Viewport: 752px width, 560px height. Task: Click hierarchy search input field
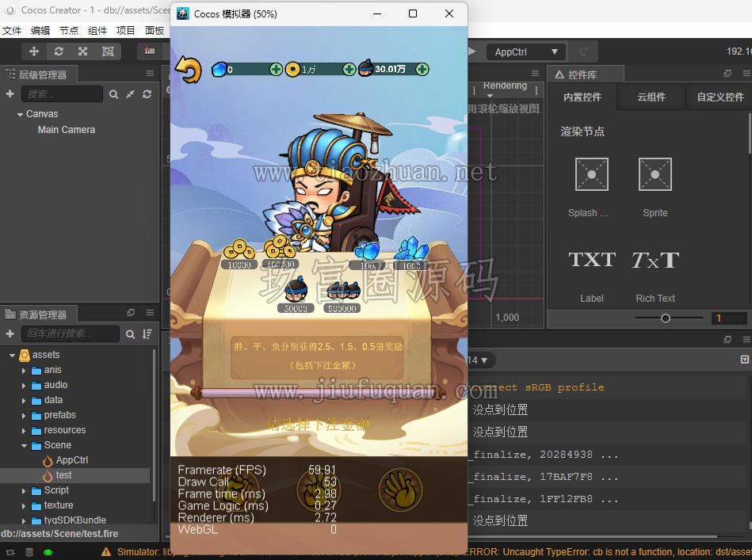[x=62, y=94]
